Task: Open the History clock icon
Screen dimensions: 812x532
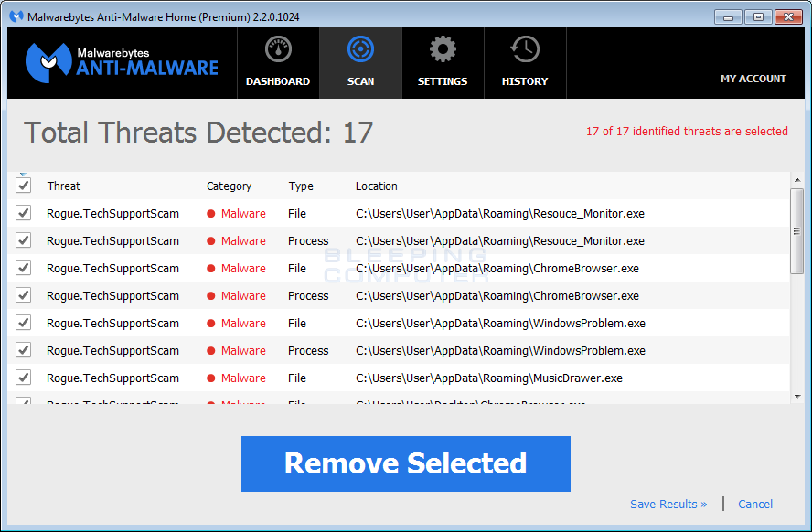Action: click(x=525, y=49)
